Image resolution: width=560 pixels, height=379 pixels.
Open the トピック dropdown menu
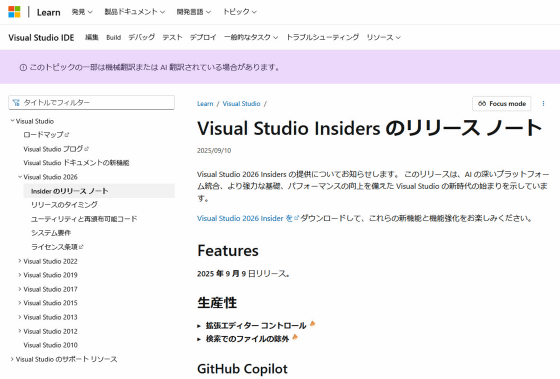coord(240,12)
